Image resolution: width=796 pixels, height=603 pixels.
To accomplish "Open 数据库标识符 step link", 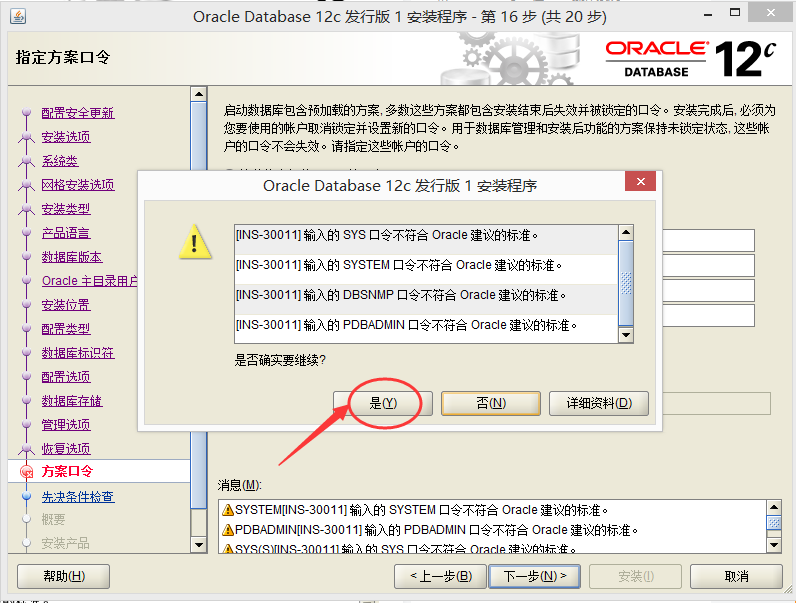I will pos(78,353).
